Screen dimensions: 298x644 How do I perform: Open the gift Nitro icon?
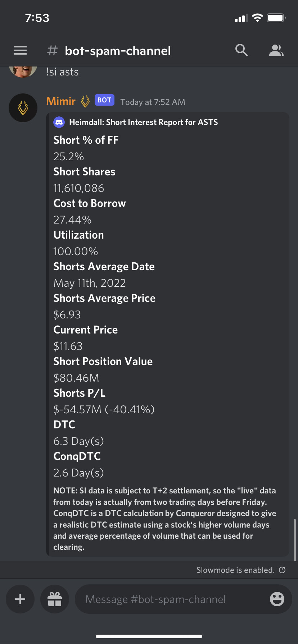coord(55,599)
